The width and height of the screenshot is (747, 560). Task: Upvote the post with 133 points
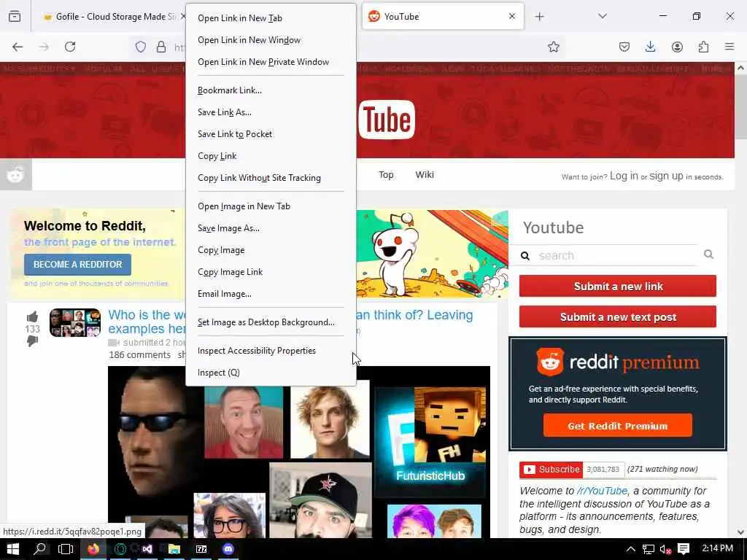point(32,316)
